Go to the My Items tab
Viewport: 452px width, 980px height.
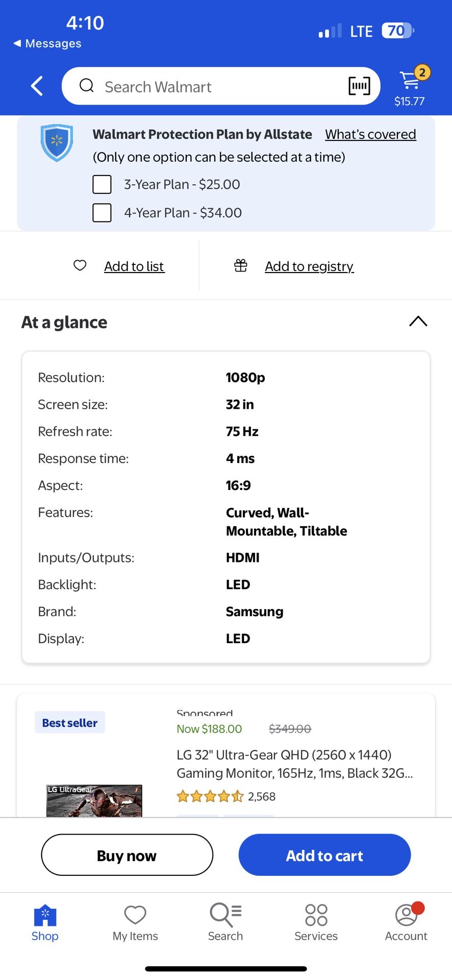135,923
